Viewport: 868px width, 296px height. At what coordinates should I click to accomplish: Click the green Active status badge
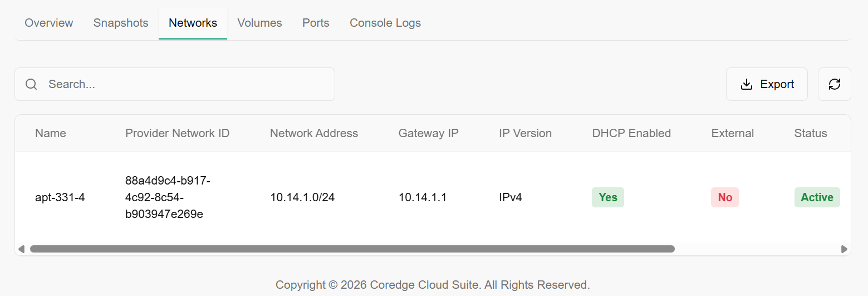[x=817, y=197]
